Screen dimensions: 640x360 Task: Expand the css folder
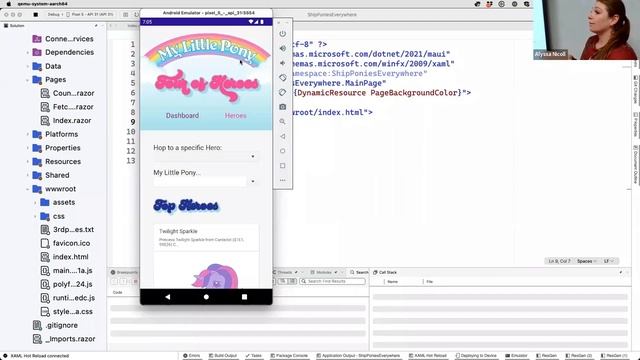36,216
